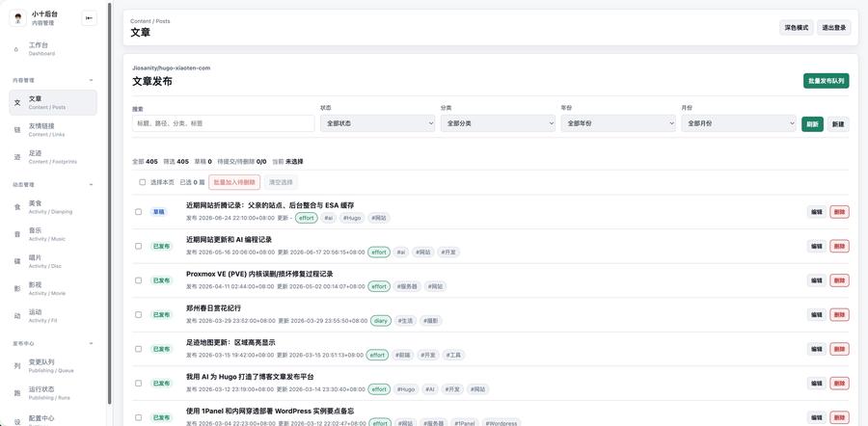Open the 全部月份 month dropdown
Viewport: 868px width, 426px height.
[x=739, y=123]
